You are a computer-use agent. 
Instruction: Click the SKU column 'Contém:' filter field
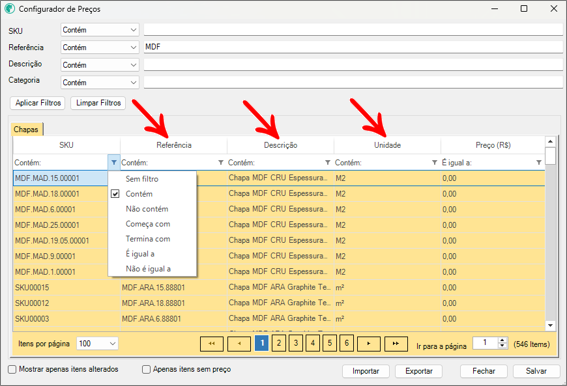60,162
